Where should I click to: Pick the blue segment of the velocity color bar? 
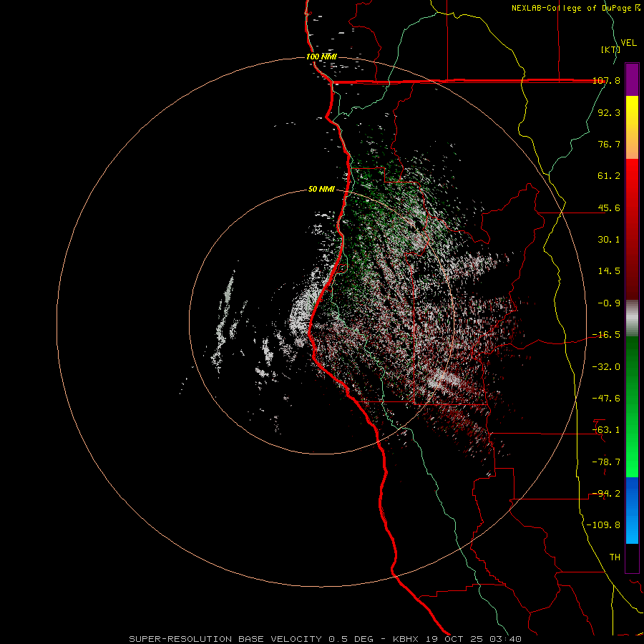coord(632,510)
